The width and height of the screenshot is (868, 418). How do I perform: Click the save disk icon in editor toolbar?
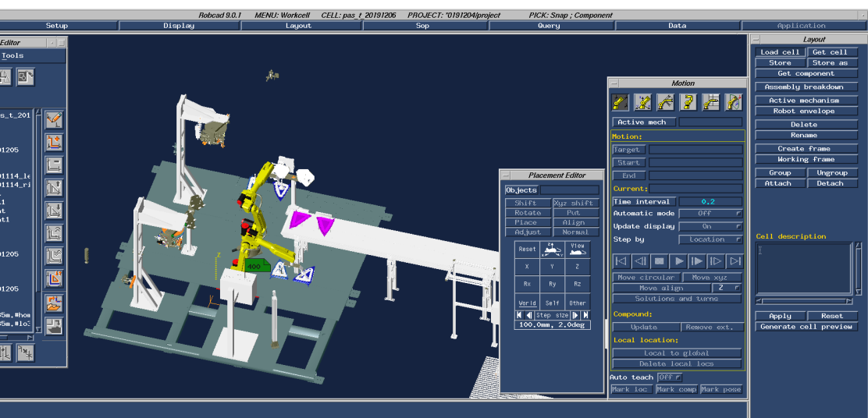(x=54, y=324)
